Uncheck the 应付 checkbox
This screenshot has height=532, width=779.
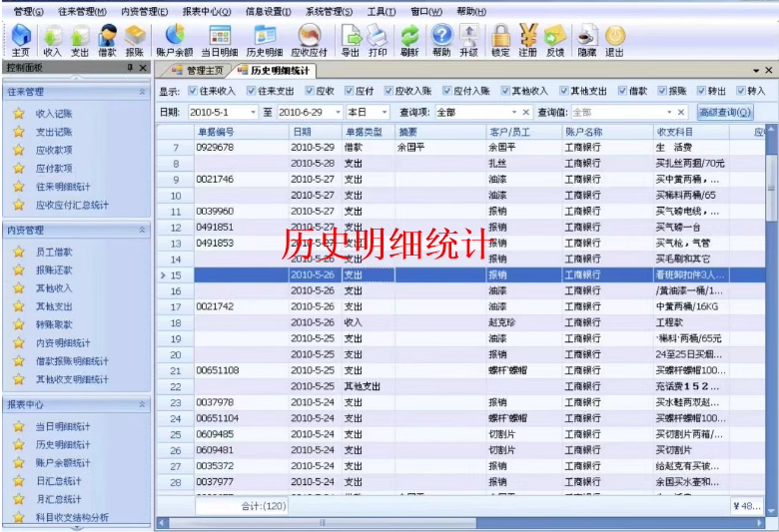click(x=350, y=91)
